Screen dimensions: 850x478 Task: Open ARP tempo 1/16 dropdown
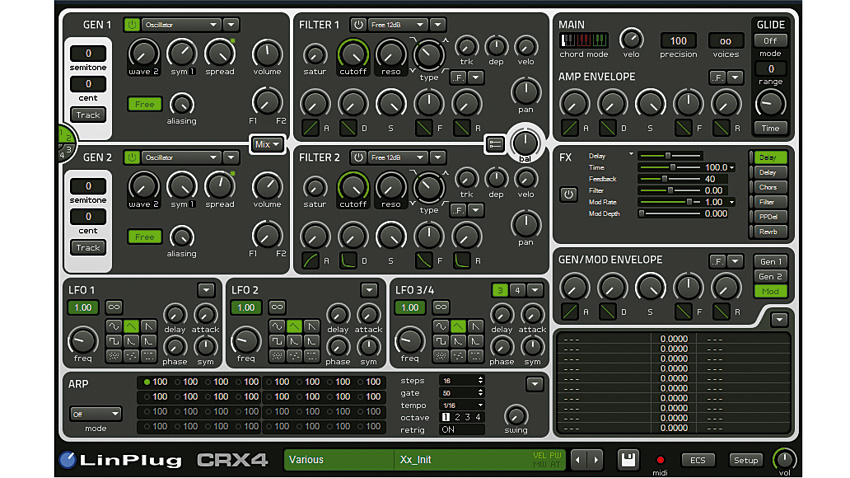coord(462,405)
